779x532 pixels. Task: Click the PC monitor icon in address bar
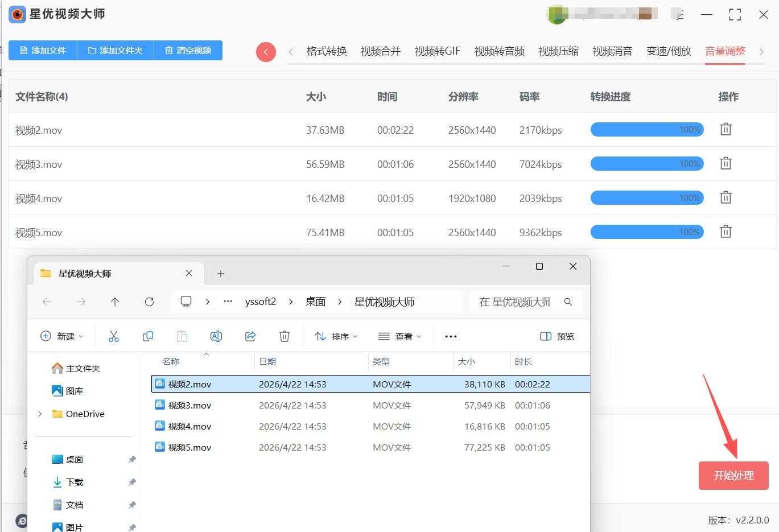point(186,302)
